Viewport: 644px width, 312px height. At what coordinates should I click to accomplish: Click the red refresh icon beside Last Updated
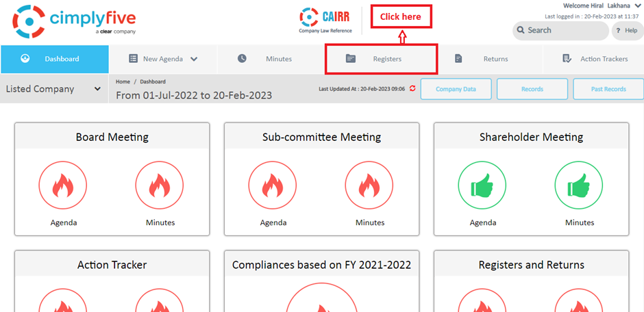click(x=412, y=88)
